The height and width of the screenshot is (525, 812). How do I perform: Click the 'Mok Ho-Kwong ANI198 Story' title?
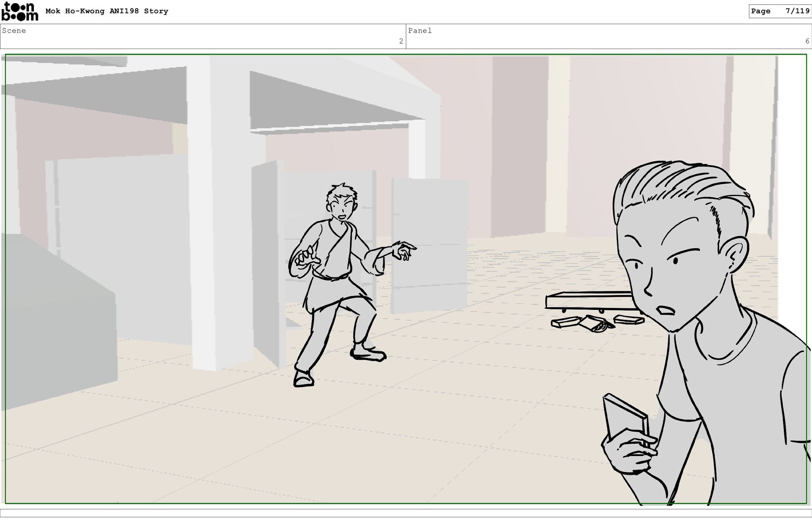tap(107, 11)
